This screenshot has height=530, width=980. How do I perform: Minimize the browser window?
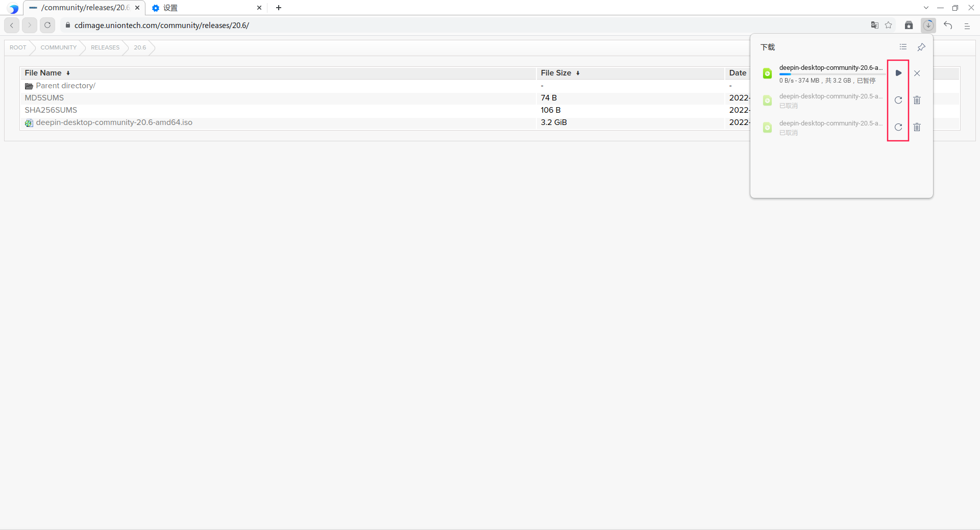coord(940,8)
